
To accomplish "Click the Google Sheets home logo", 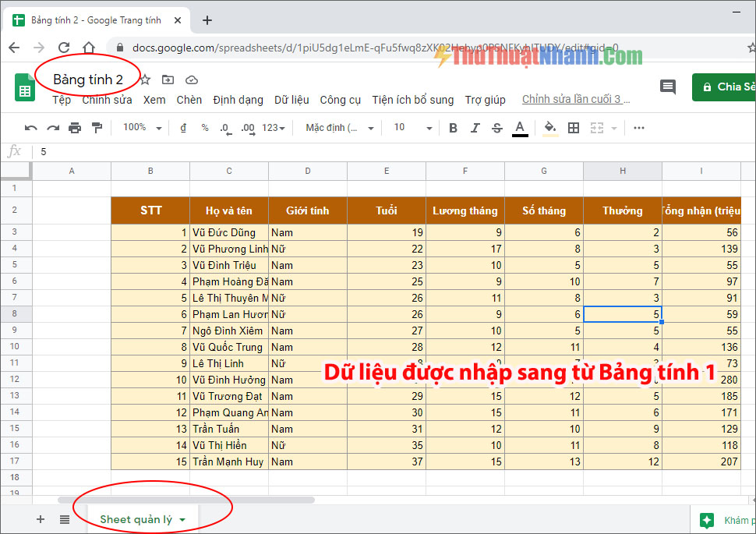I will (x=25, y=87).
